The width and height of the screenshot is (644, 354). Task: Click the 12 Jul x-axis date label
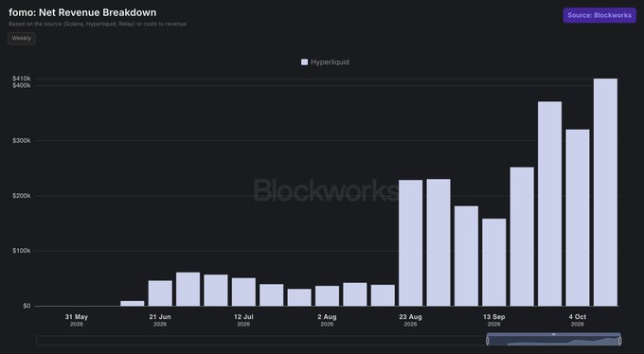pyautogui.click(x=243, y=320)
